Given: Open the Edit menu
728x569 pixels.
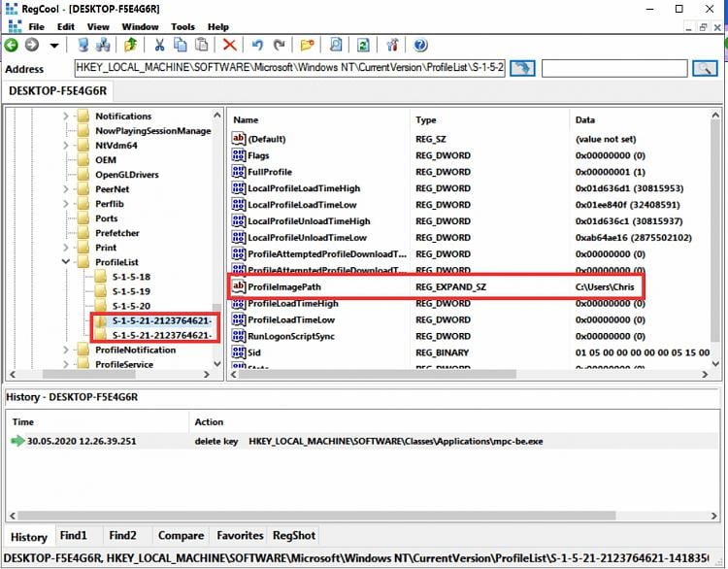Looking at the screenshot, I should [66, 27].
